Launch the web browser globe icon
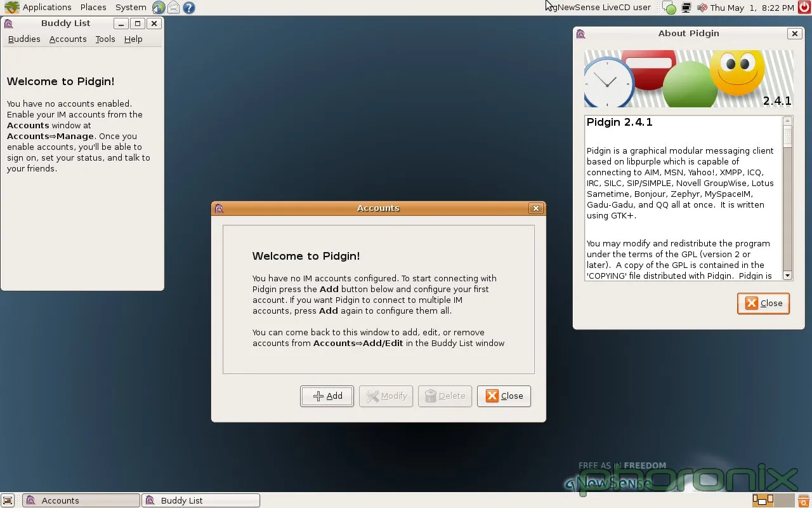Viewport: 812px width, 508px height. point(159,8)
